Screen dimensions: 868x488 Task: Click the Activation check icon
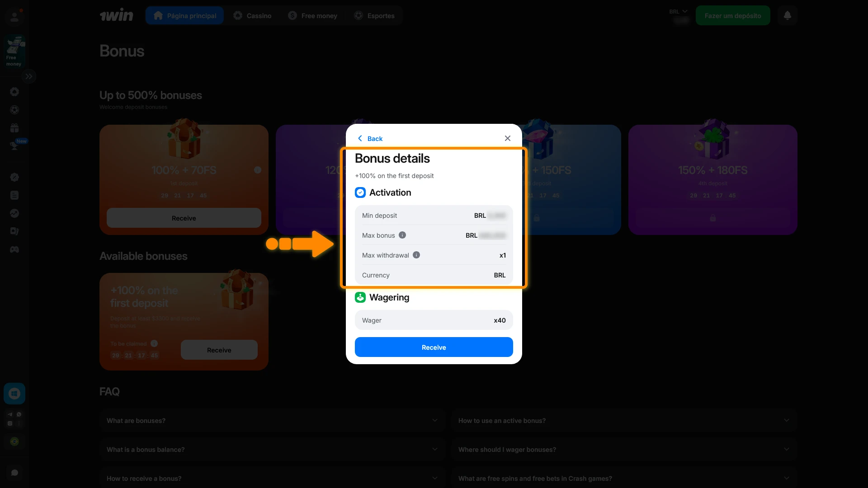360,192
